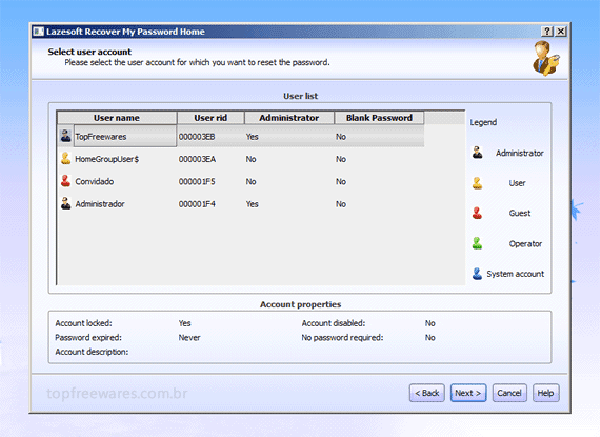Image resolution: width=600 pixels, height=437 pixels.
Task: Sort the list by User rid column
Action: [x=210, y=118]
